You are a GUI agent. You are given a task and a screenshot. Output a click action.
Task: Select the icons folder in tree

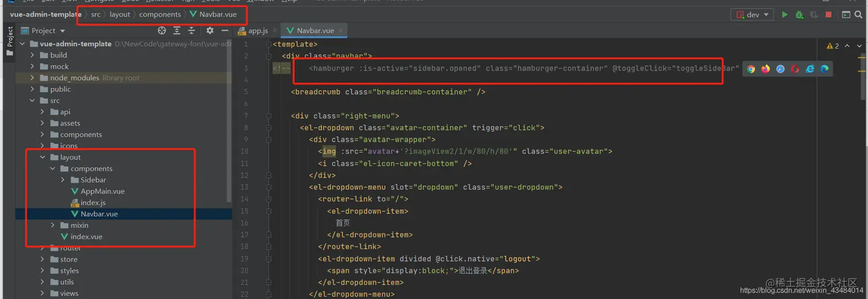(63, 146)
